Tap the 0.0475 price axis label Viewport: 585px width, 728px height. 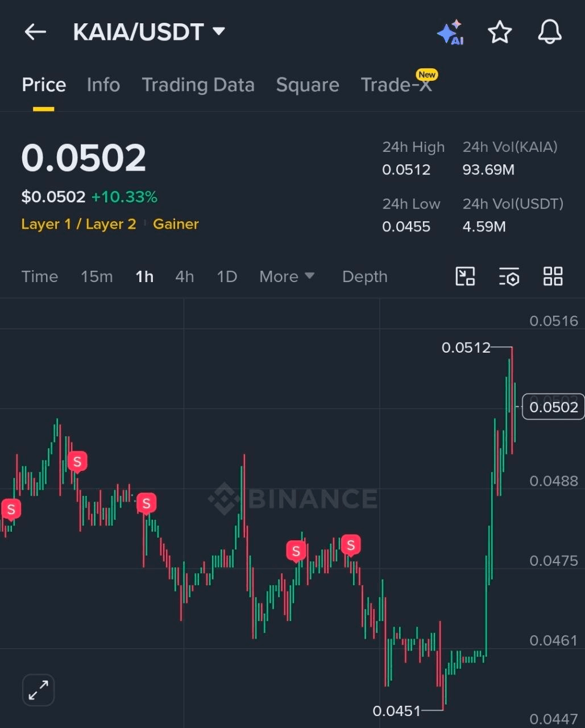coord(553,561)
